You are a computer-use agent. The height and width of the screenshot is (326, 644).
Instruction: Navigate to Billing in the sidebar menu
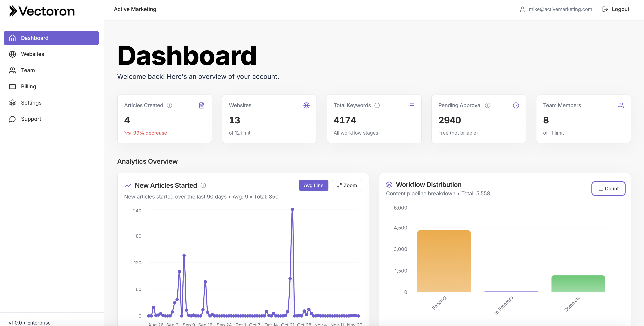[x=29, y=86]
